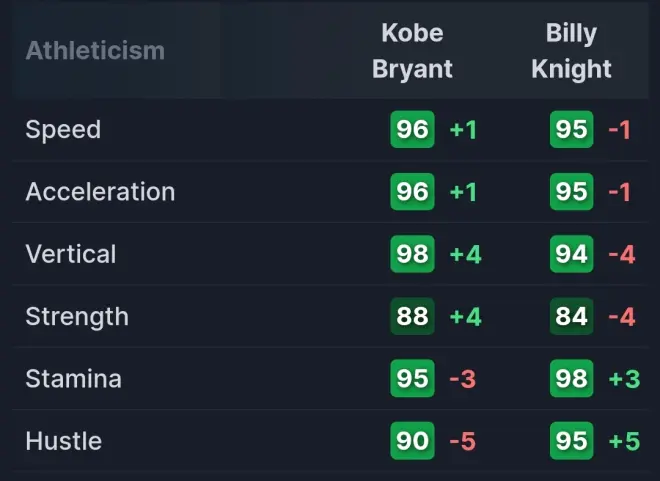660x481 pixels.
Task: Click Kobe Bryant's 90 Hustle rating badge
Action: tap(412, 441)
